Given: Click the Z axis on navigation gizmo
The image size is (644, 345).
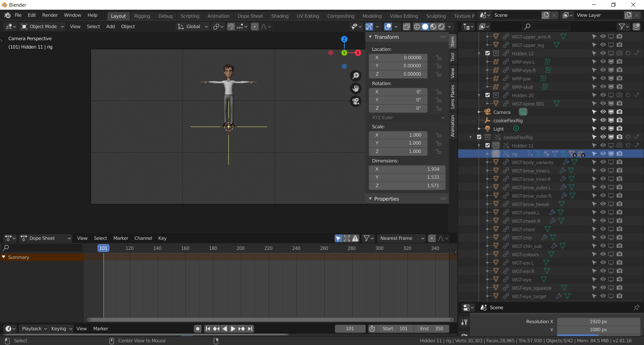Looking at the screenshot, I should click(344, 39).
